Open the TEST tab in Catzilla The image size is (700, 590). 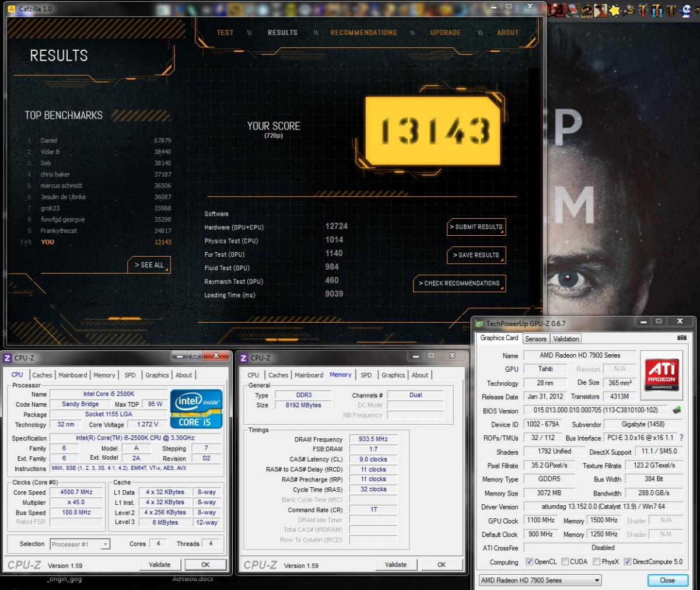225,33
